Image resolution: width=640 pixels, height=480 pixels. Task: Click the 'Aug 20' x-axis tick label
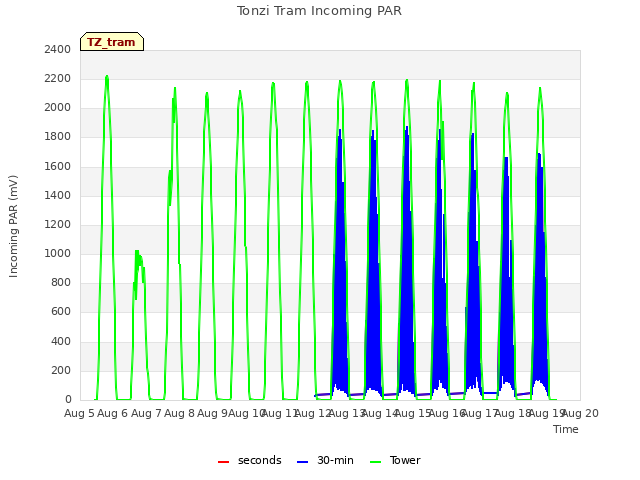581,413
